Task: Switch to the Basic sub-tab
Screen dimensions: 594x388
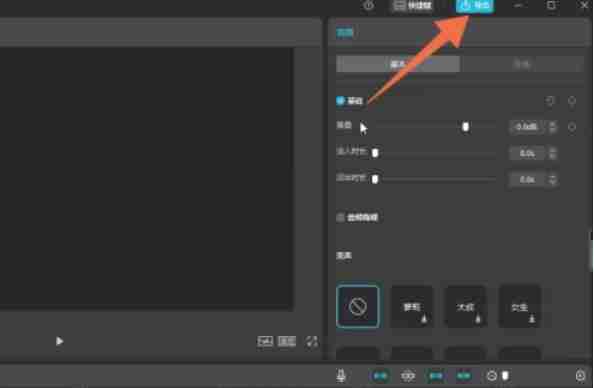Action: pos(398,64)
